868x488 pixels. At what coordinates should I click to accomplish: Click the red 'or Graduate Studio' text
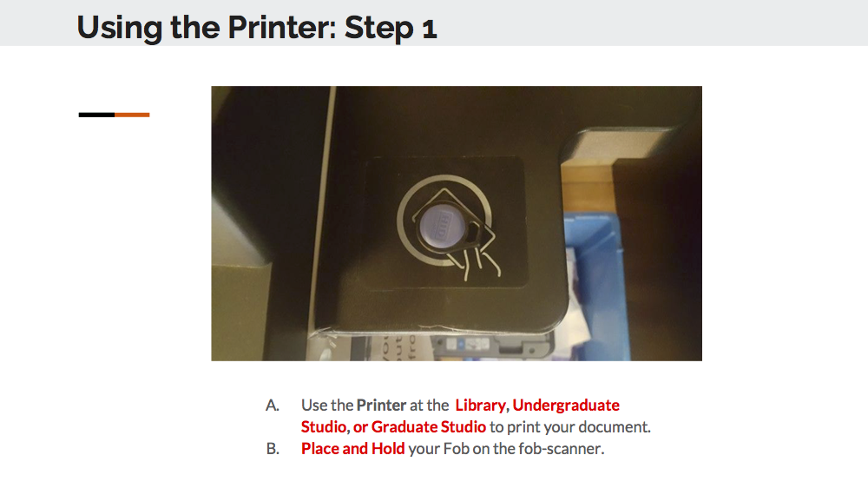419,426
